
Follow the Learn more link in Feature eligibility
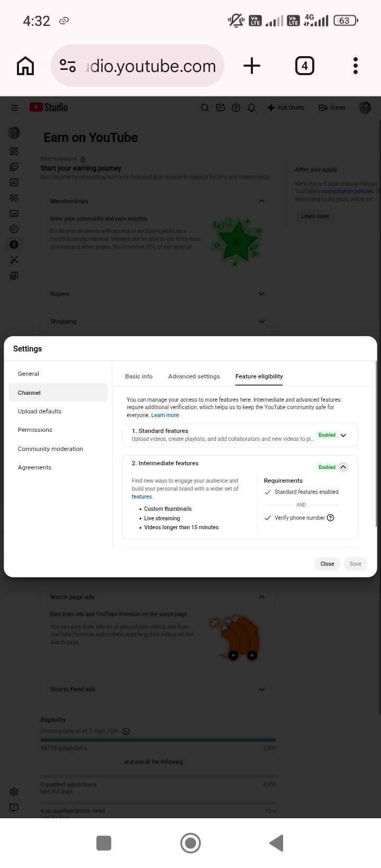165,415
